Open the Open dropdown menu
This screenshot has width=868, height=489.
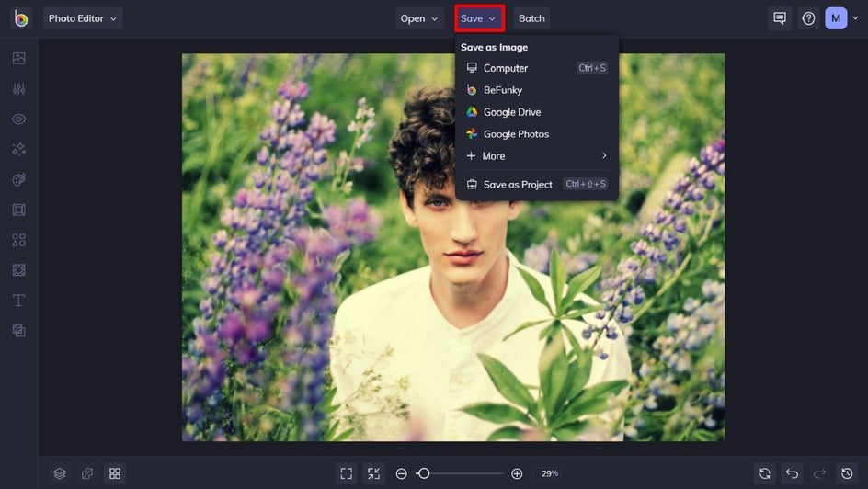click(x=419, y=18)
